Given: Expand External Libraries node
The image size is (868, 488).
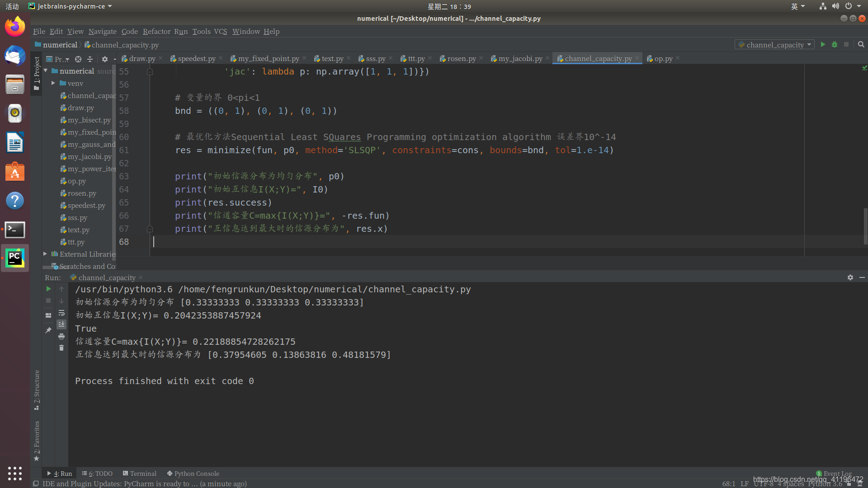Looking at the screenshot, I should click(x=45, y=254).
